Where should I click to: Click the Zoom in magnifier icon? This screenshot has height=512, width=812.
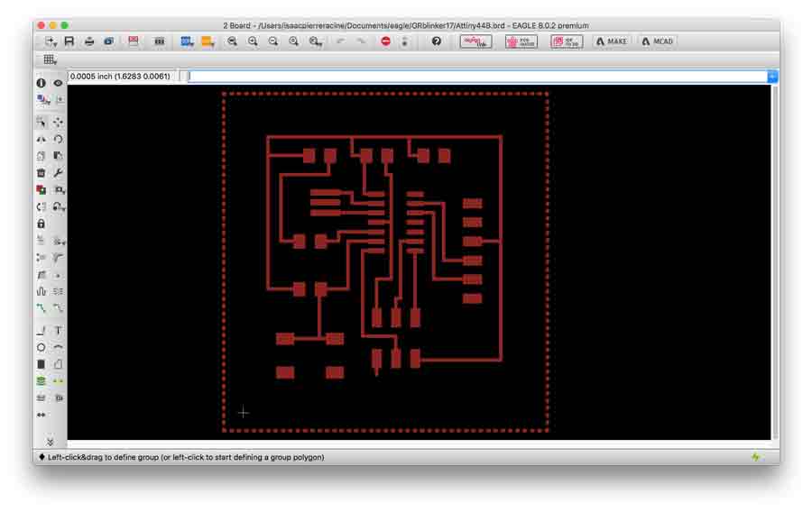coord(253,41)
